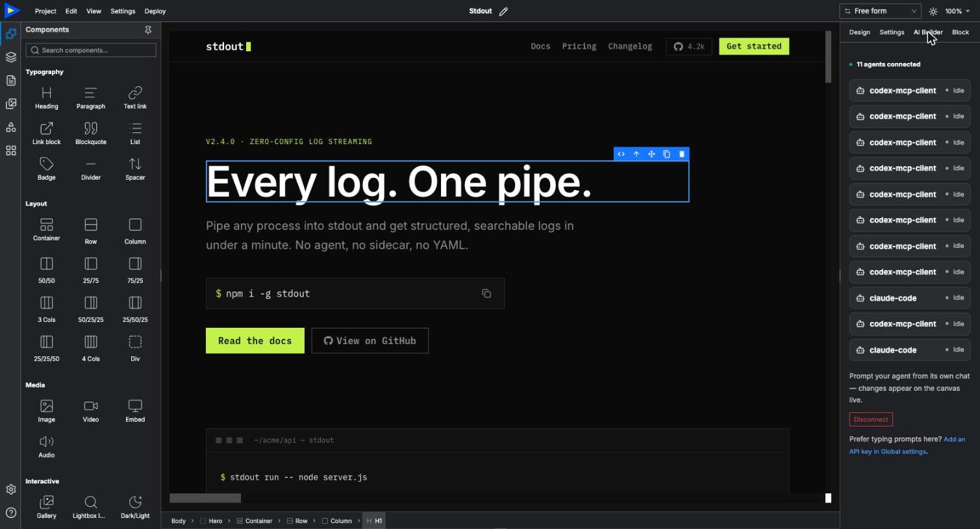Select the Paragraph component
The height and width of the screenshot is (529, 980).
click(91, 98)
